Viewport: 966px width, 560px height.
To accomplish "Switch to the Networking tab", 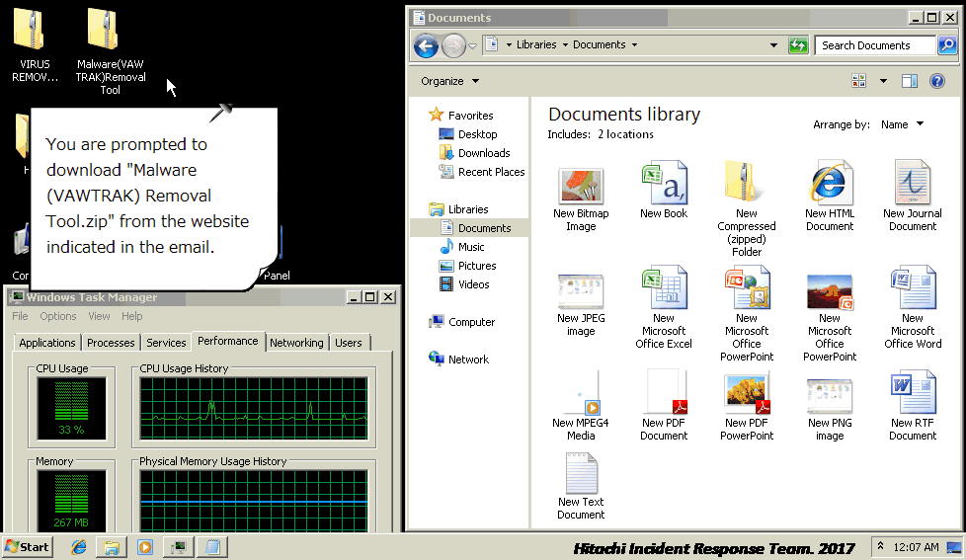I will click(296, 343).
